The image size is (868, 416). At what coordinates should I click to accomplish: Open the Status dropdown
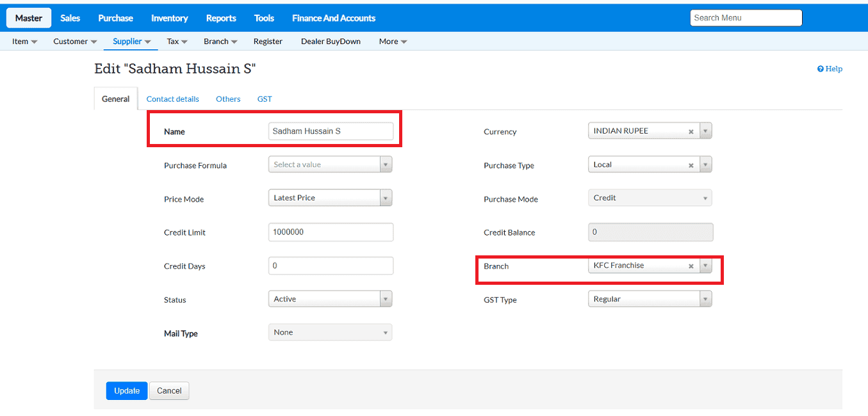pos(386,299)
